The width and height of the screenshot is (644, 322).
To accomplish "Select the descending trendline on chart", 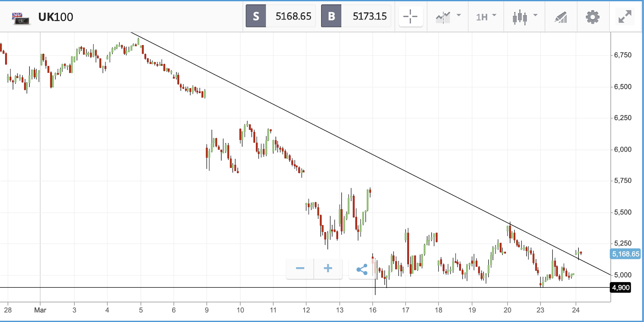I will 370,154.
